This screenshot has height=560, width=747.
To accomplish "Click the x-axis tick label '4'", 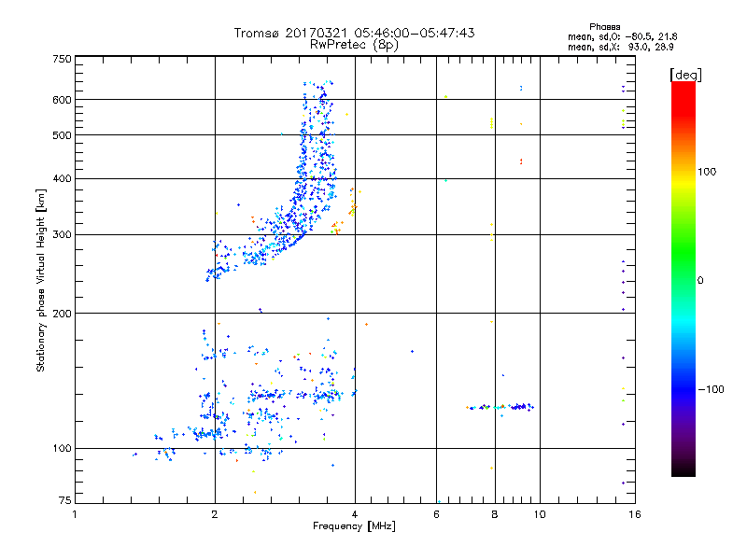I will pyautogui.click(x=355, y=514).
